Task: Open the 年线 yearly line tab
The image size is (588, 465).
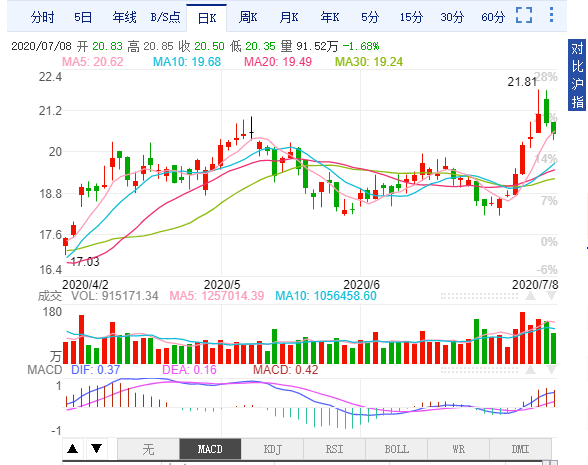Action: (124, 17)
